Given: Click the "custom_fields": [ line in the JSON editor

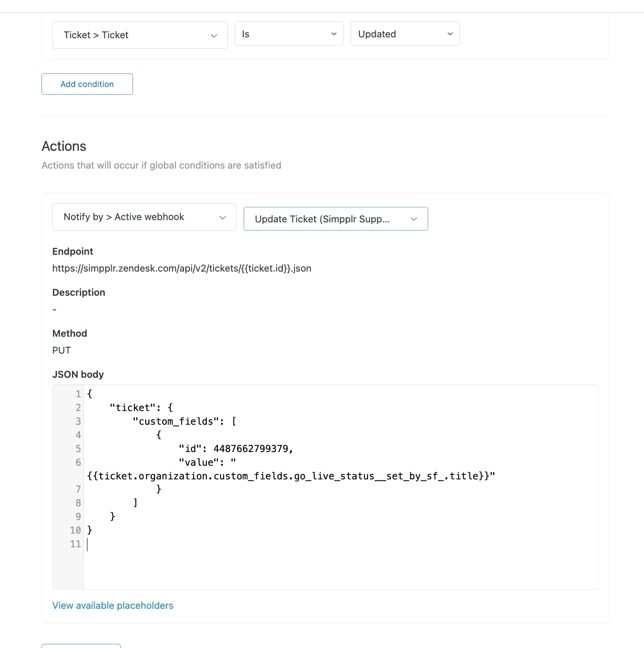Looking at the screenshot, I should point(184,422).
